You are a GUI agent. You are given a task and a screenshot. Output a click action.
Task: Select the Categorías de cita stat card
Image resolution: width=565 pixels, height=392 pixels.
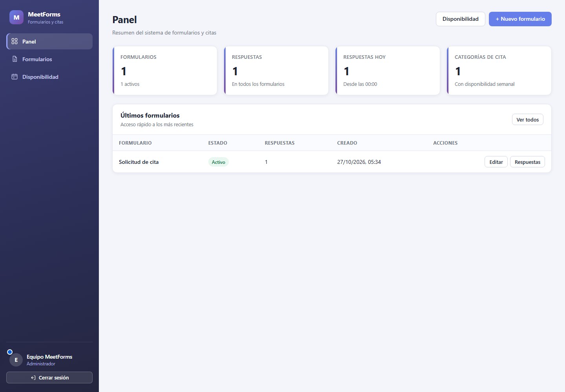click(499, 71)
